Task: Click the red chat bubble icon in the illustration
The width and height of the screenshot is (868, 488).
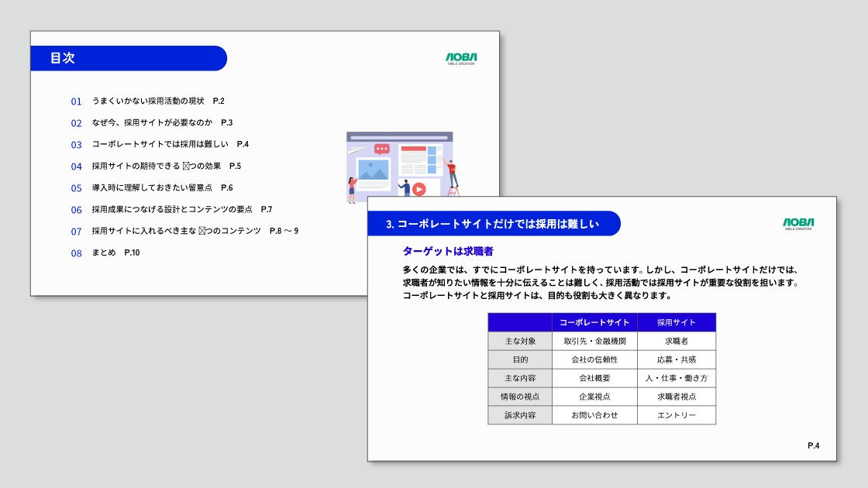Action: click(x=381, y=149)
